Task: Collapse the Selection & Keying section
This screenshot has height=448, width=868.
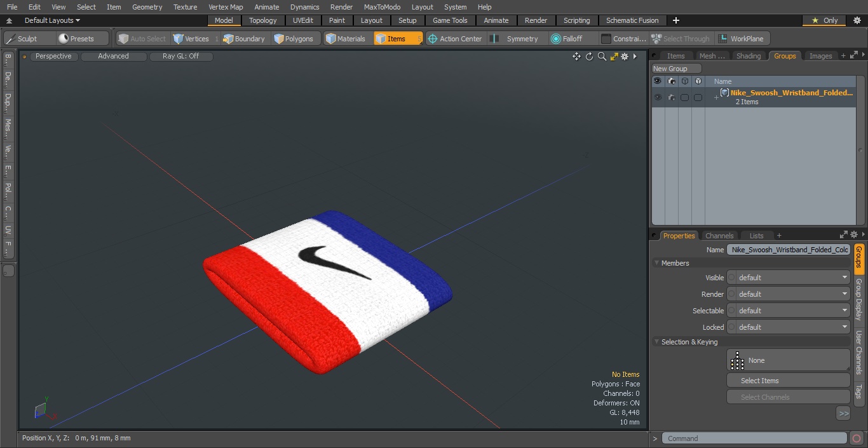Action: pos(656,342)
